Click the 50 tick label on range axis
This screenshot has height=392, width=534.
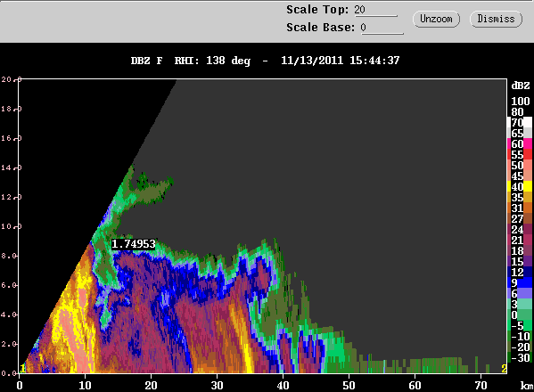[349, 386]
